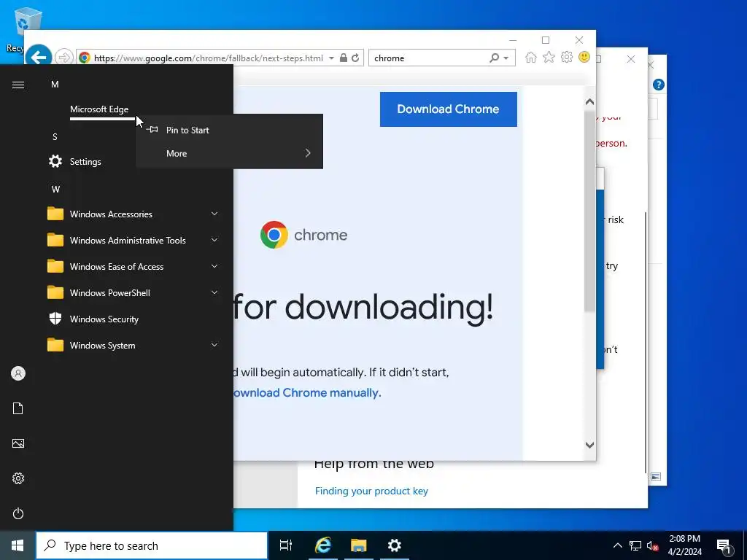Screen dimensions: 747x560
Task: Open the Documents icon in Start sidebar
Action: (18, 408)
